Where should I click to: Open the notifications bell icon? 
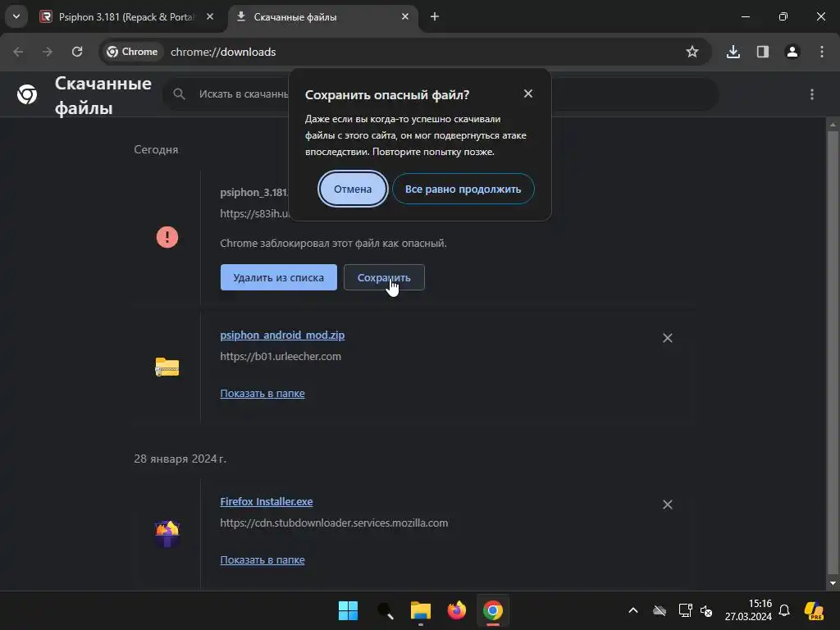coord(784,610)
